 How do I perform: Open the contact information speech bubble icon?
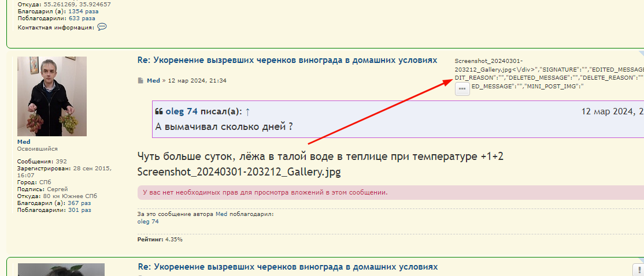click(x=102, y=27)
